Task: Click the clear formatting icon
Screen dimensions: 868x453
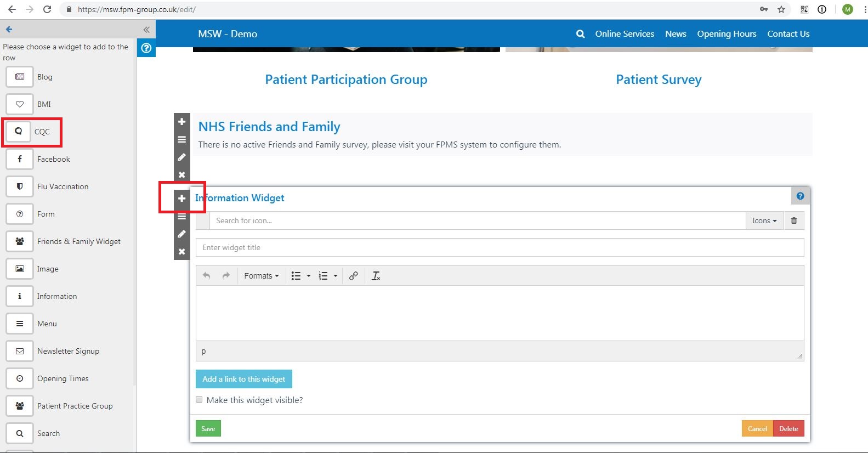Action: pos(376,276)
